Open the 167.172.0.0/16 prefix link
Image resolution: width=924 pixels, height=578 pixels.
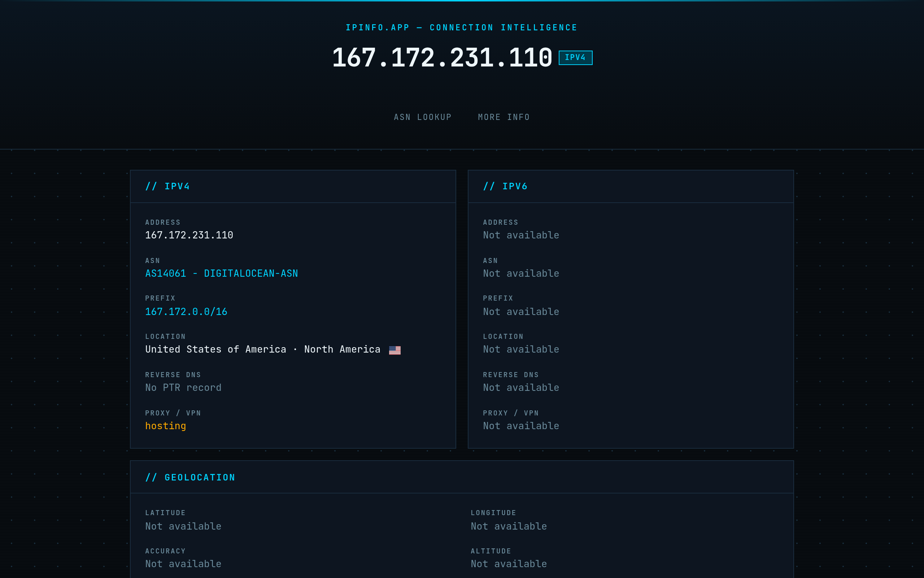click(x=186, y=311)
